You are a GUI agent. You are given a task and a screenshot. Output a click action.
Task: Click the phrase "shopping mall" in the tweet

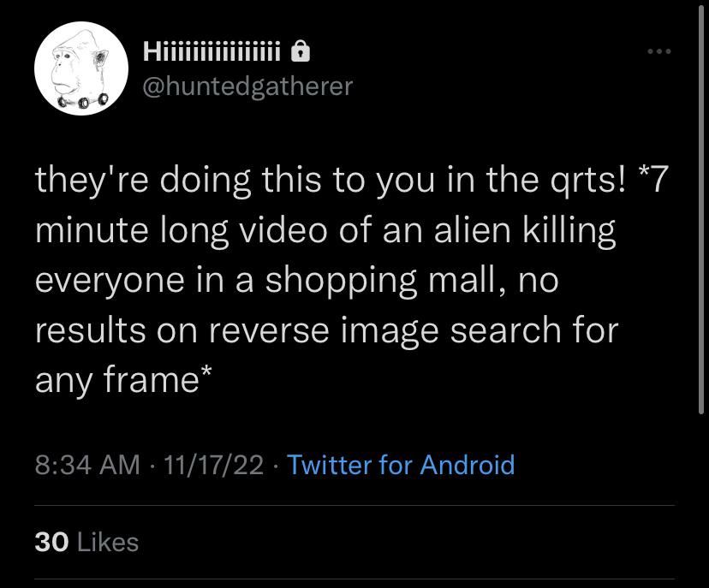coord(380,280)
